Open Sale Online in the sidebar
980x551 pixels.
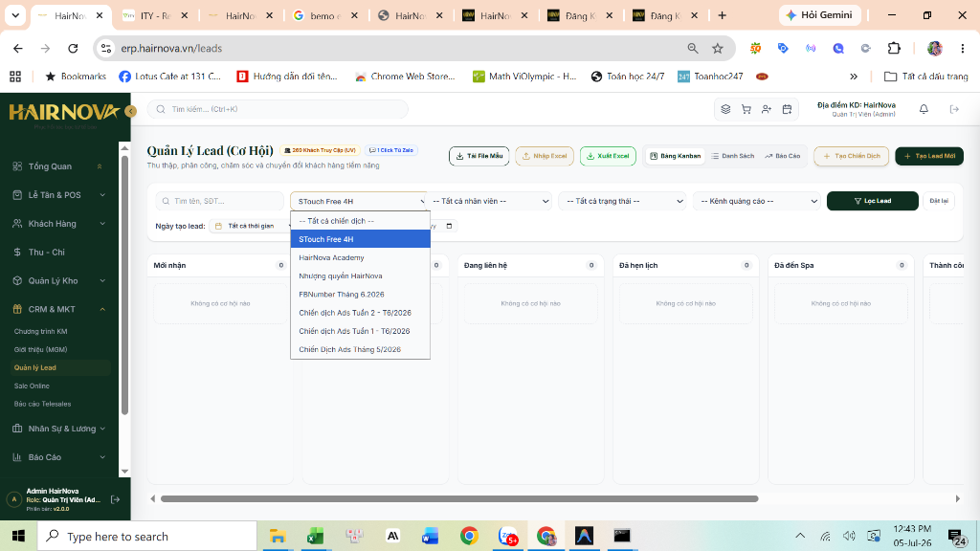click(x=32, y=386)
